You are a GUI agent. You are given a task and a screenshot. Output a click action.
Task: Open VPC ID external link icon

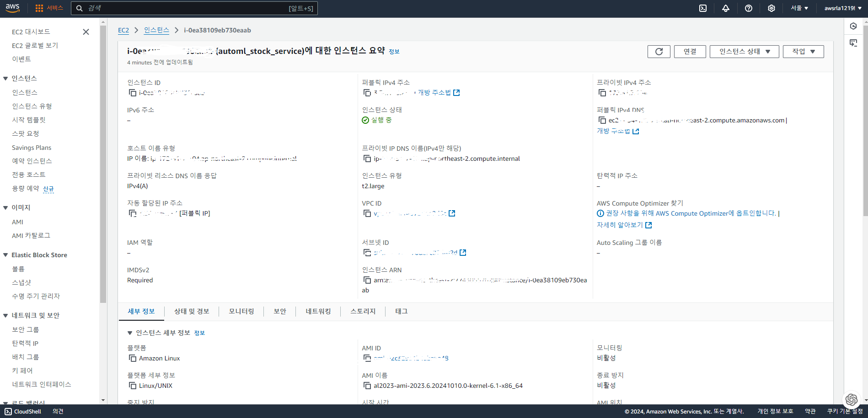[x=452, y=213]
